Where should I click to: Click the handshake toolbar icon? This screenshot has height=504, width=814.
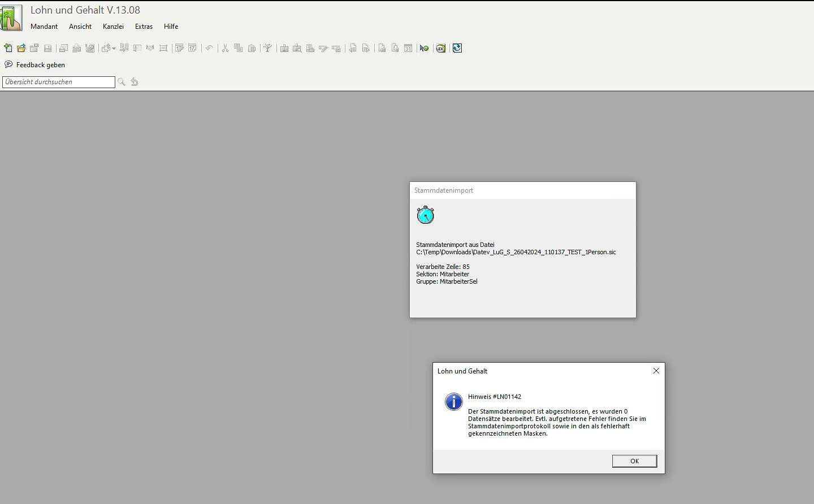[x=150, y=48]
